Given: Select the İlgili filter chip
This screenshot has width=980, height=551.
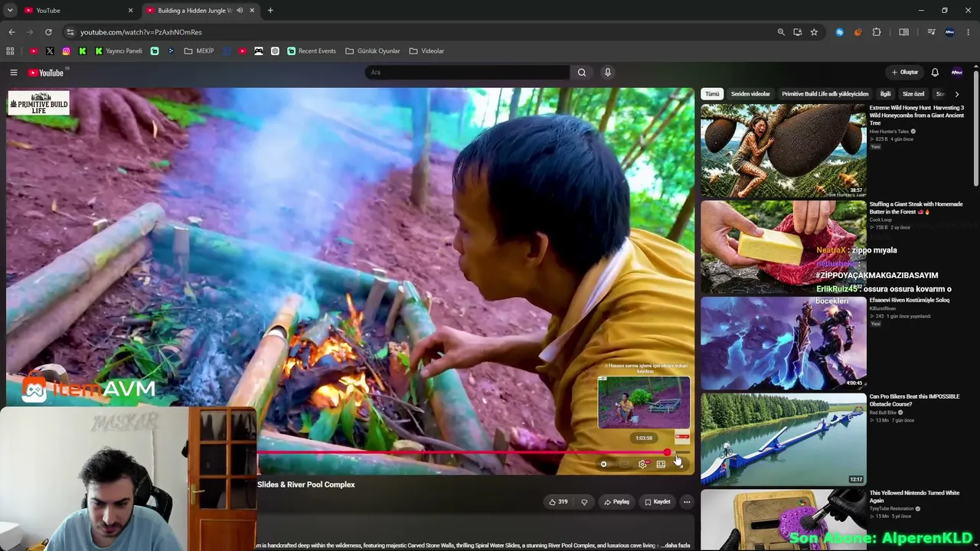Looking at the screenshot, I should pos(885,94).
